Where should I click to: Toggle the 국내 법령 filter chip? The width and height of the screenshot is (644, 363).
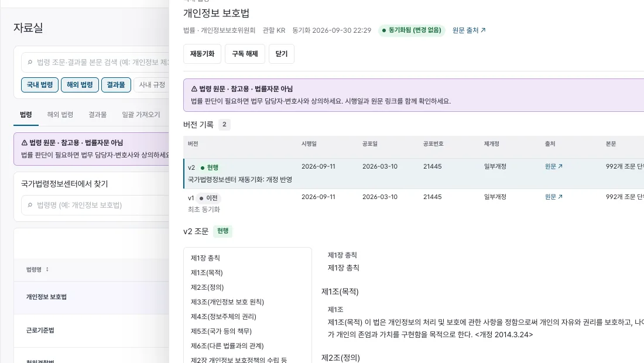(x=40, y=84)
